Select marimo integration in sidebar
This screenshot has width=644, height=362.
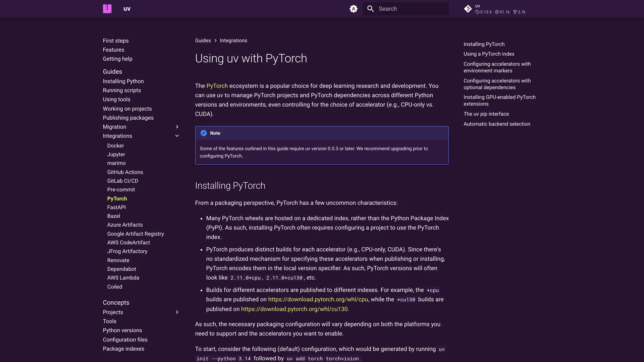(116, 163)
